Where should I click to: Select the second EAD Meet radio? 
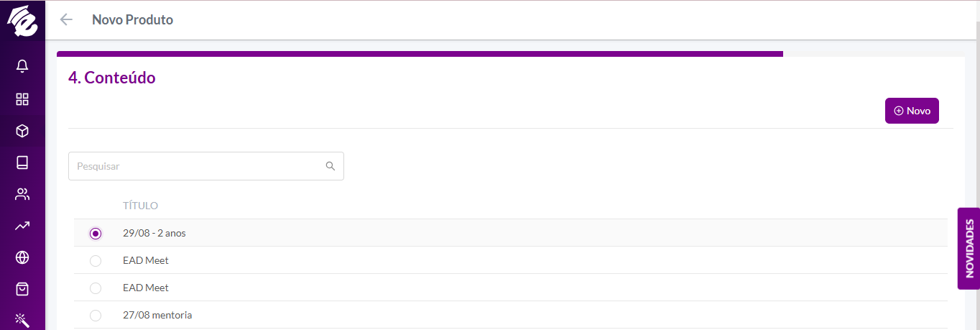[96, 288]
